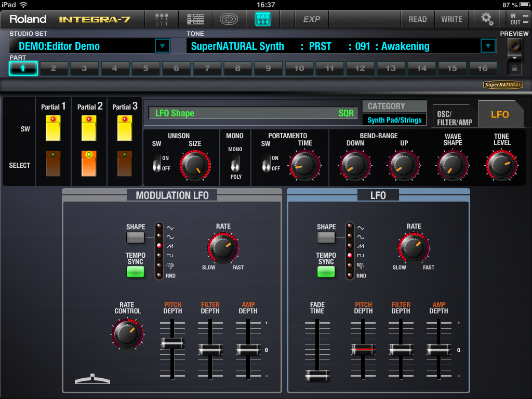Click the Modulation LFO Shape button

[136, 237]
